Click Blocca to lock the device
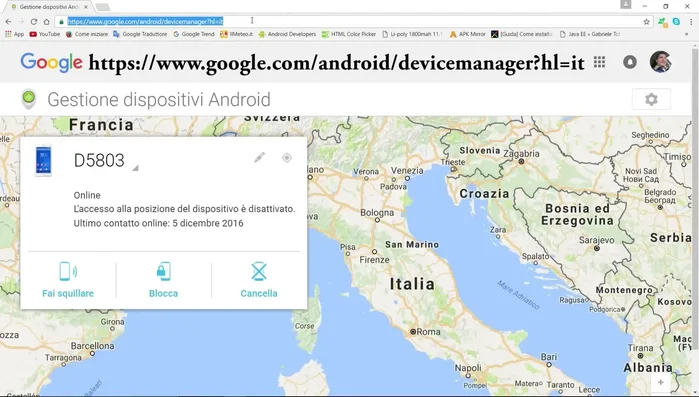Screen dimensions: 699x397 pos(163,280)
